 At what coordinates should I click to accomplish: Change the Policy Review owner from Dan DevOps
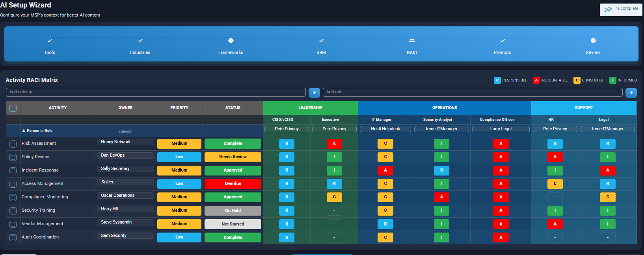coord(125,155)
